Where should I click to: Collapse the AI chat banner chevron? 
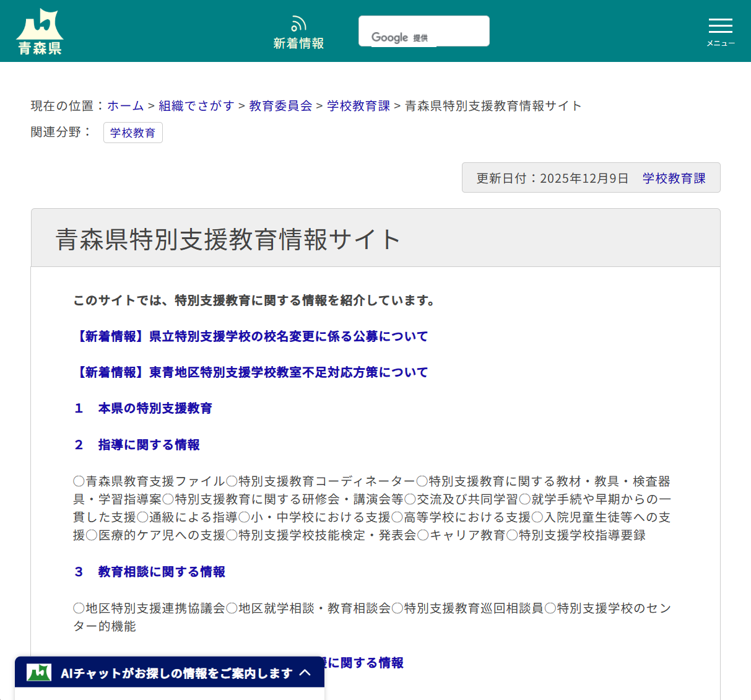tap(306, 673)
